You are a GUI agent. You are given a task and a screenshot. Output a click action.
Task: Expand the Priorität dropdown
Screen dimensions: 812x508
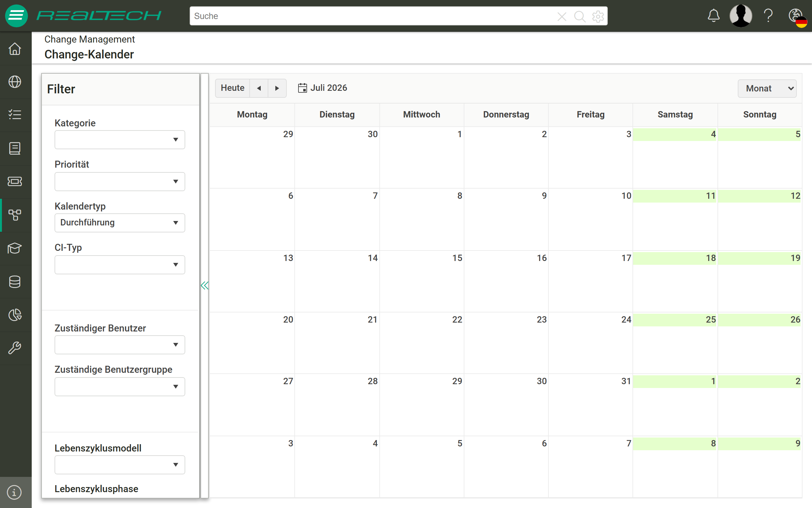(x=120, y=181)
